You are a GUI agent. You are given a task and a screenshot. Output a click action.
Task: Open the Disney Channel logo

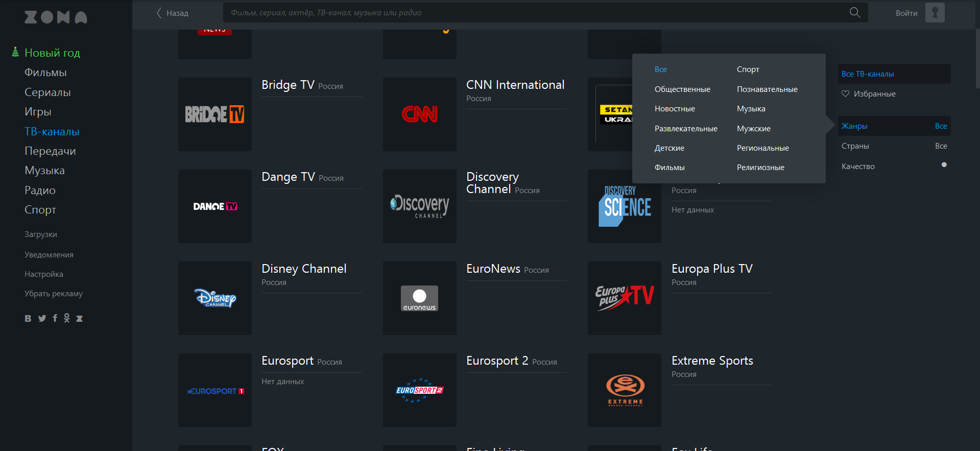pyautogui.click(x=214, y=298)
